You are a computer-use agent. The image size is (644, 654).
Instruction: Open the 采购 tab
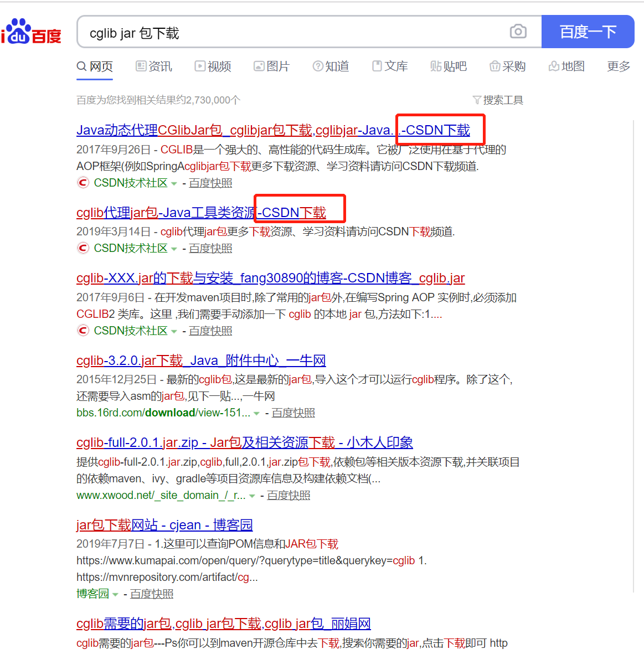(x=508, y=66)
